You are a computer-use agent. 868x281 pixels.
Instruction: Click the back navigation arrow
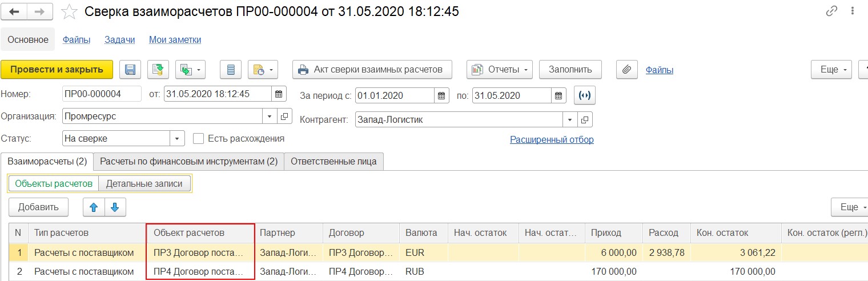pos(14,11)
